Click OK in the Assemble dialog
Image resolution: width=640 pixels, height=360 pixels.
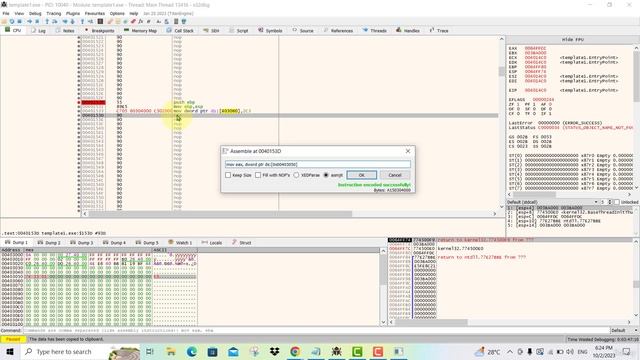click(x=362, y=175)
